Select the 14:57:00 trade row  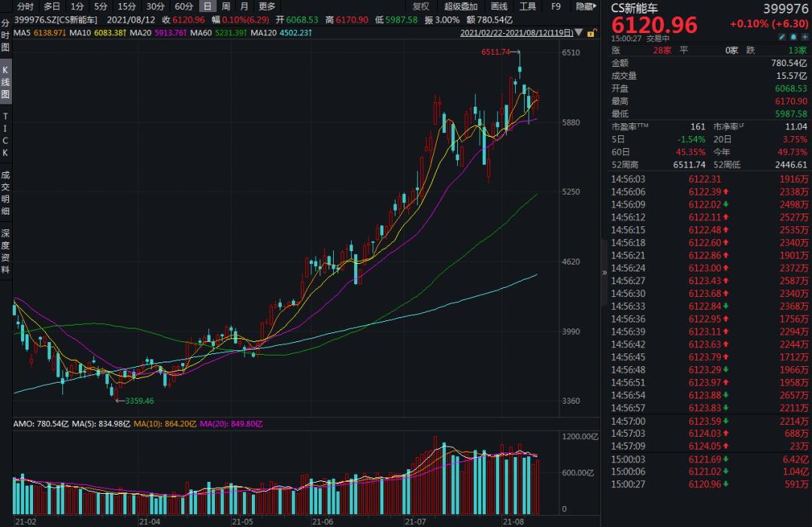pyautogui.click(x=710, y=422)
